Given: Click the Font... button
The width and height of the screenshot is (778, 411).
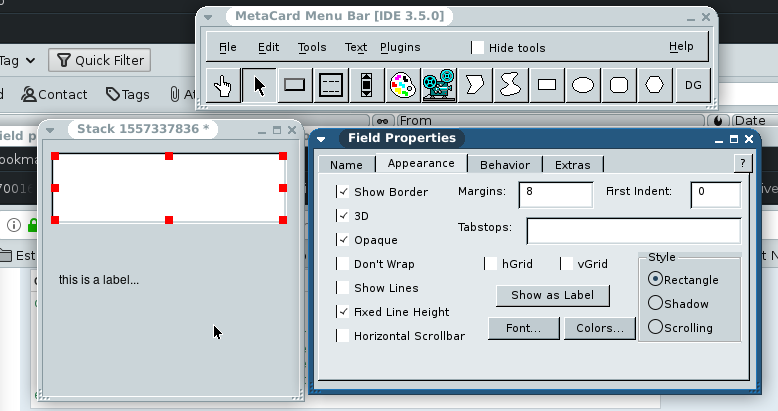Looking at the screenshot, I should 523,329.
